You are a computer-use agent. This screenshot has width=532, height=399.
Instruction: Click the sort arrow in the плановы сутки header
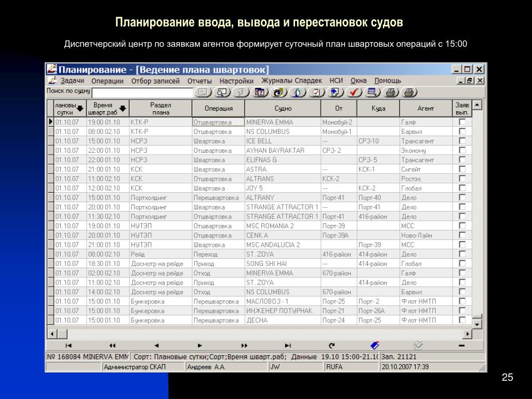(x=81, y=109)
